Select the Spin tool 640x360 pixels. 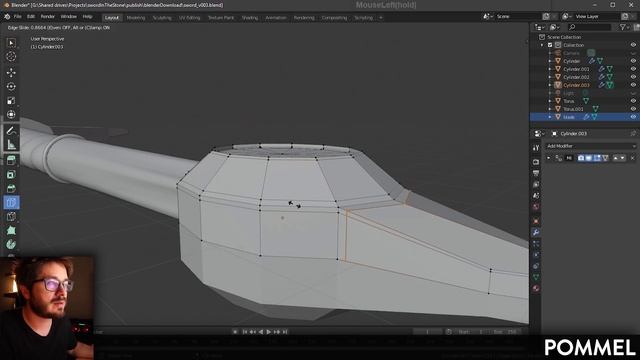pos(11,244)
